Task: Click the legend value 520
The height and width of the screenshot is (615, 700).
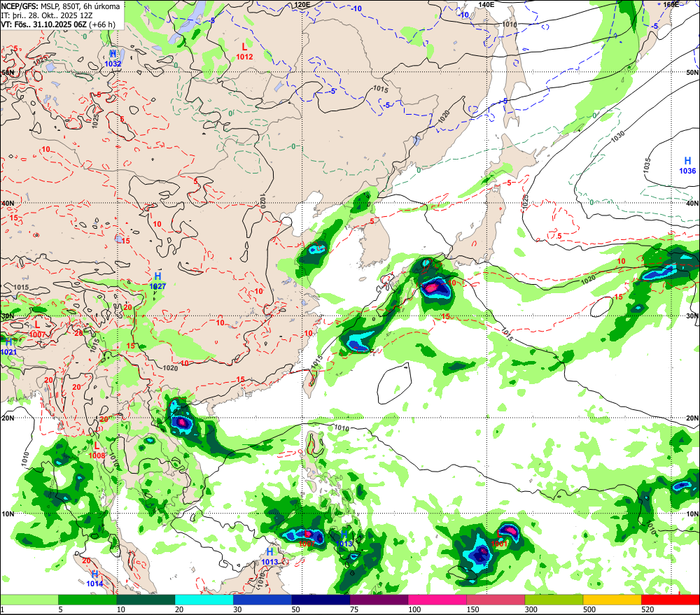Action: pos(647,609)
